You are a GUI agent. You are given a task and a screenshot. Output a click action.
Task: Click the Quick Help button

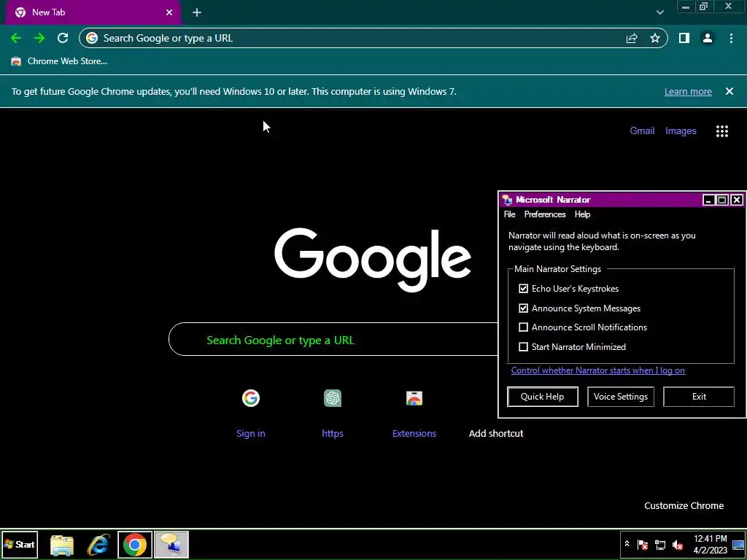[x=542, y=397]
